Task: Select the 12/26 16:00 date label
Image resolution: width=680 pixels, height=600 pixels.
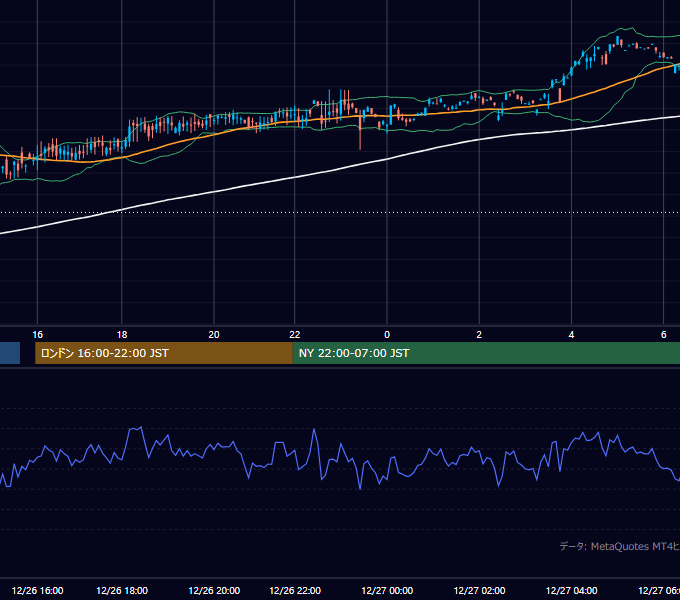Action: click(37, 590)
